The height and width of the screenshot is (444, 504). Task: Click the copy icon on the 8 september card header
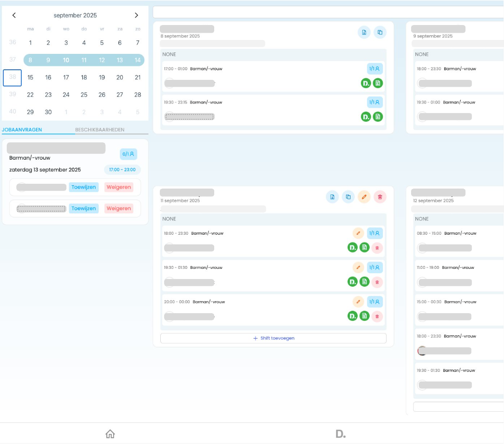coord(380,32)
